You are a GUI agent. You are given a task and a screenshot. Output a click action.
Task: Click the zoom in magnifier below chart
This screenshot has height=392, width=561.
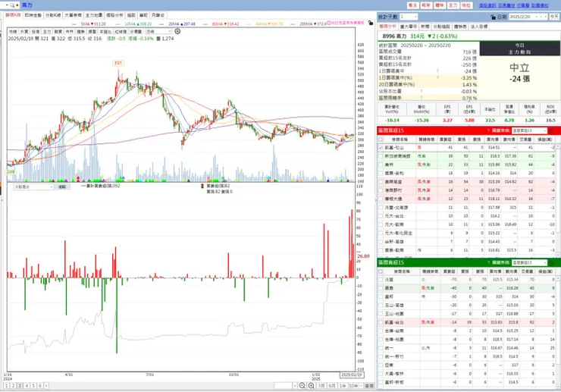[x=312, y=386]
